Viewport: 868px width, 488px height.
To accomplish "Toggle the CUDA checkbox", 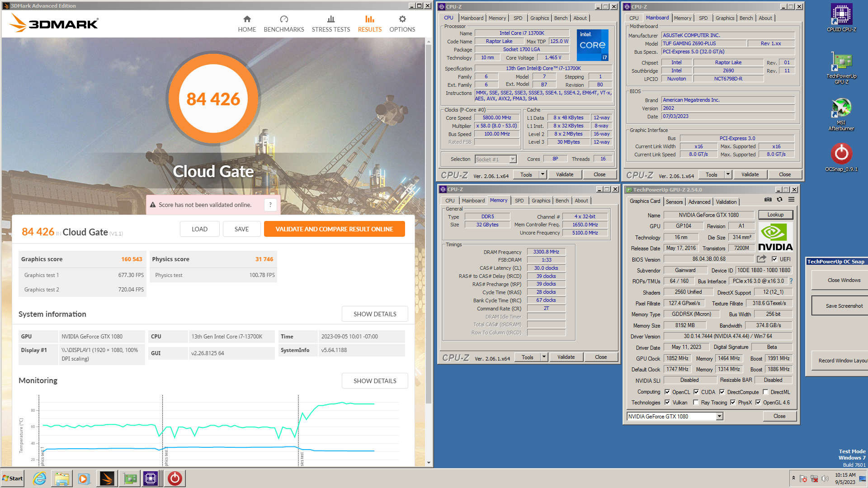I will [696, 392].
